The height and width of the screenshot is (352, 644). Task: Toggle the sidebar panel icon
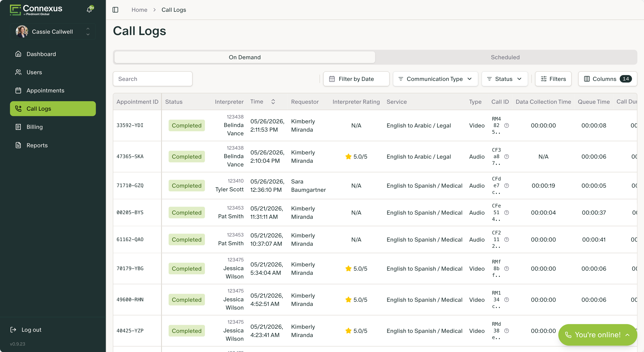[x=115, y=10]
